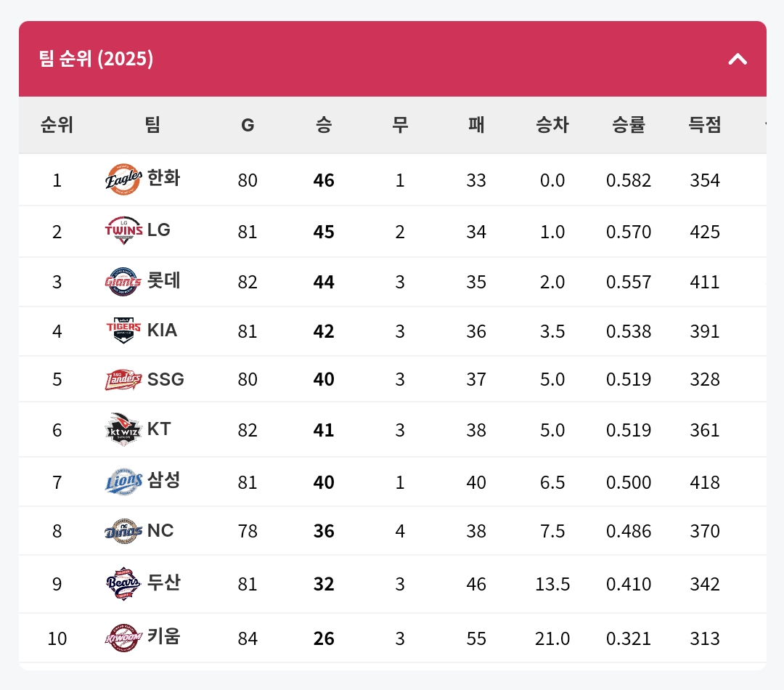Click the KIA Tigers team logo
784x690 pixels.
[x=123, y=330]
